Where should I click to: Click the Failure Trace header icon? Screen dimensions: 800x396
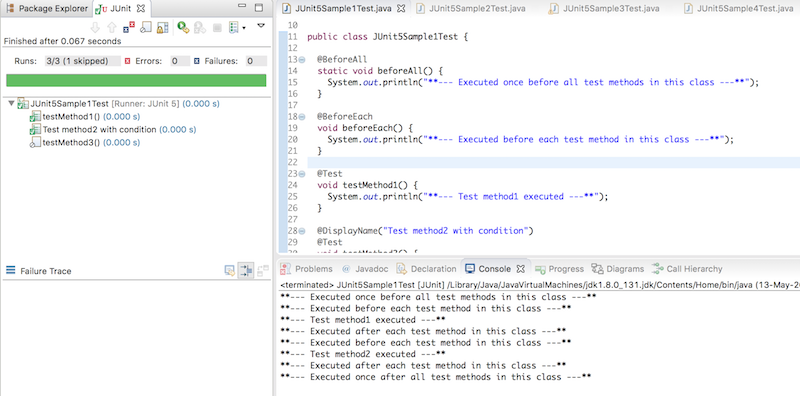(x=11, y=270)
